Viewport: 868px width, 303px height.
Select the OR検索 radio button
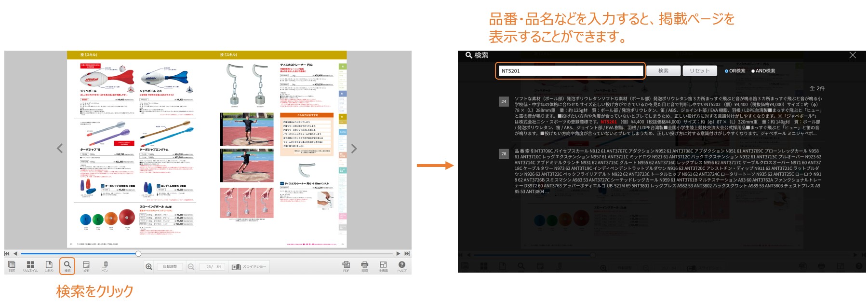click(x=727, y=71)
